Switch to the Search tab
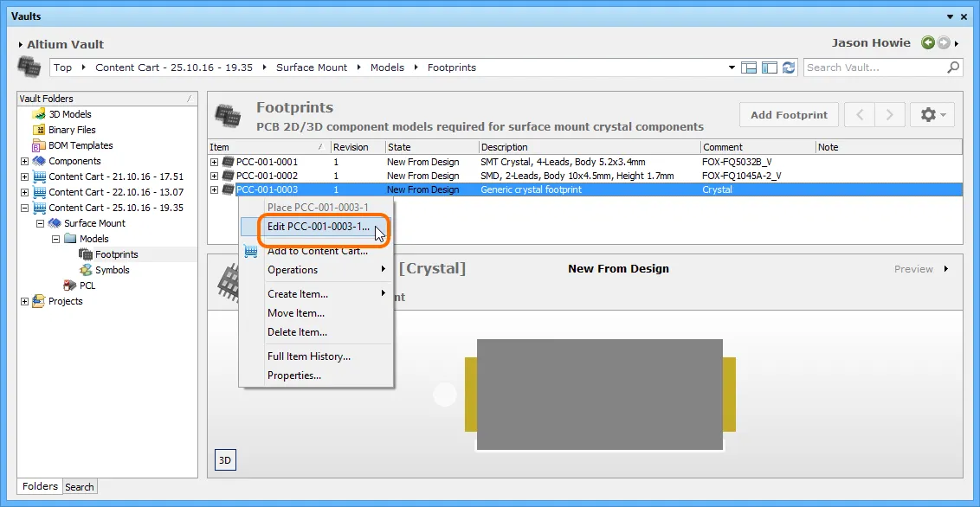This screenshot has height=507, width=980. pos(80,487)
